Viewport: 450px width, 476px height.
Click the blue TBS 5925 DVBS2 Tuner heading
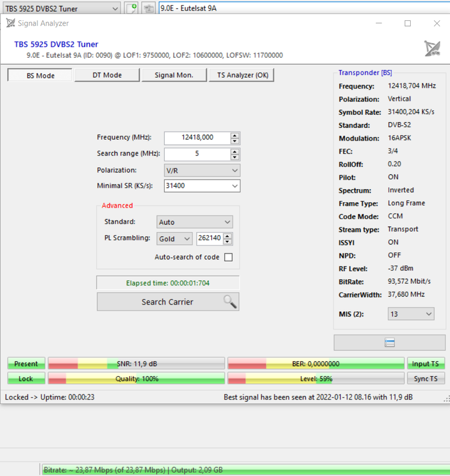56,44
